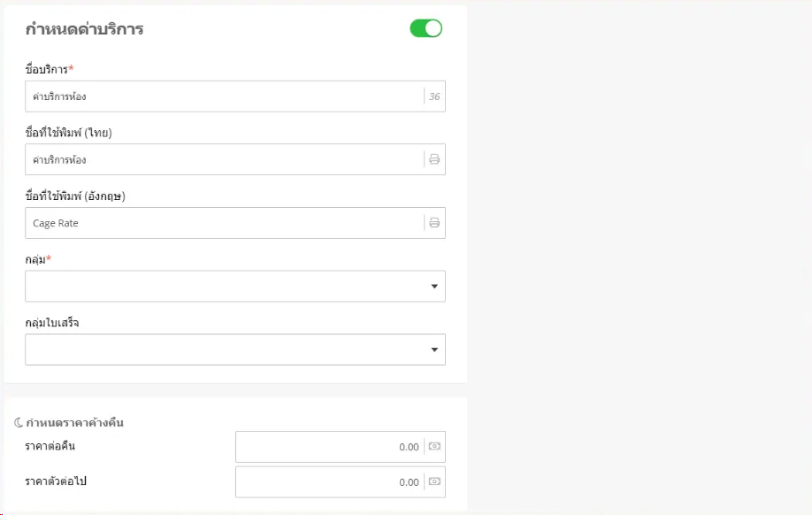
Task: Focus the ชื่อบริการ text field
Action: click(221, 96)
